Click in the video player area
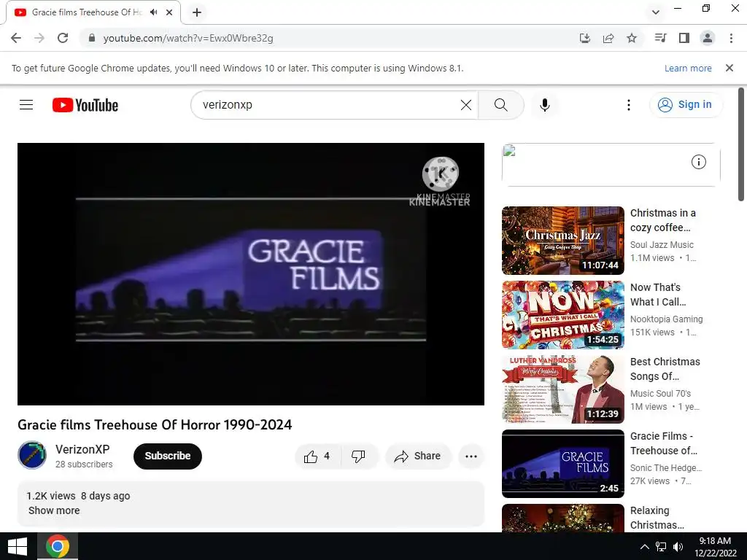 251,274
